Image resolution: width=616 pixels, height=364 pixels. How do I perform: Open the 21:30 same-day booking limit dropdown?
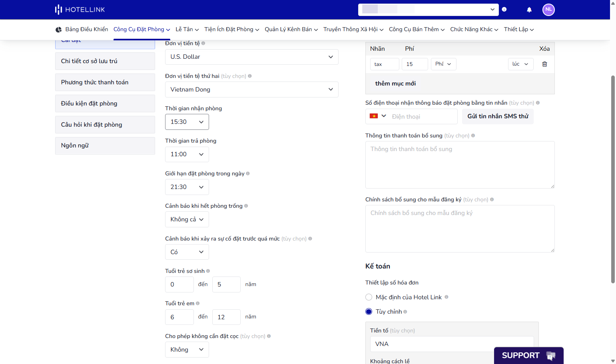[187, 187]
